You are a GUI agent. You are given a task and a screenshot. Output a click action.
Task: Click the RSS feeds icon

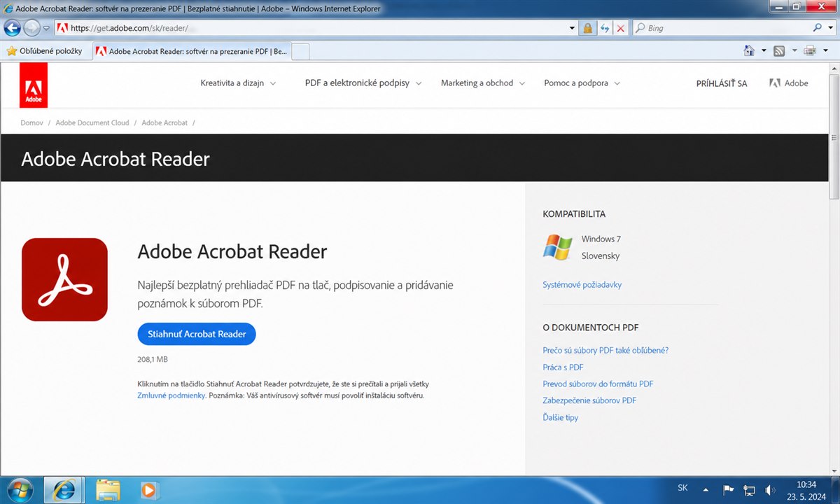tap(779, 50)
